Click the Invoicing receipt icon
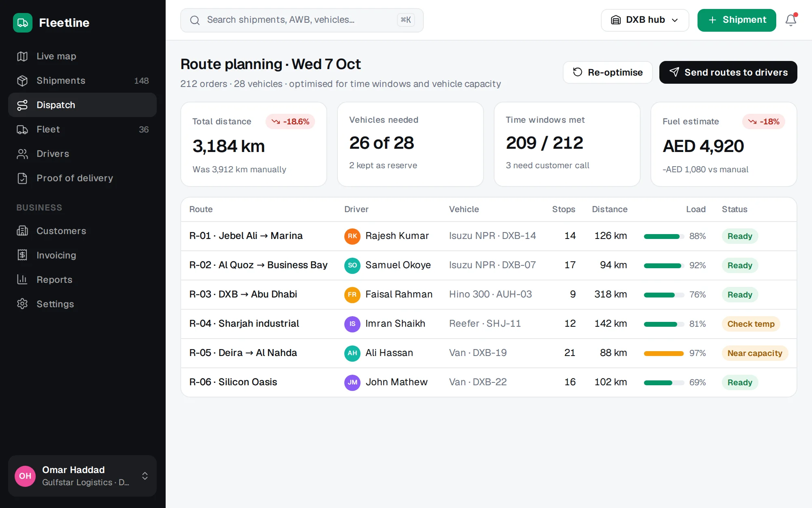The image size is (812, 508). (x=22, y=255)
